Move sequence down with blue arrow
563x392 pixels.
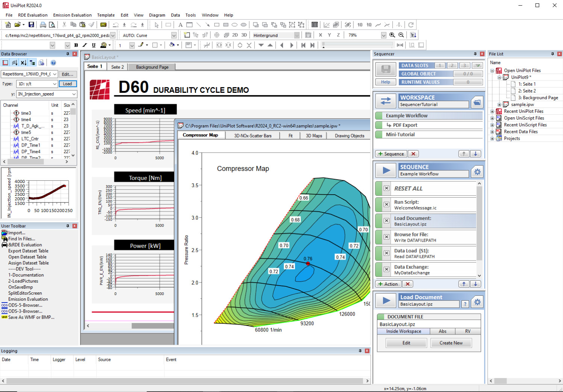[x=476, y=154]
